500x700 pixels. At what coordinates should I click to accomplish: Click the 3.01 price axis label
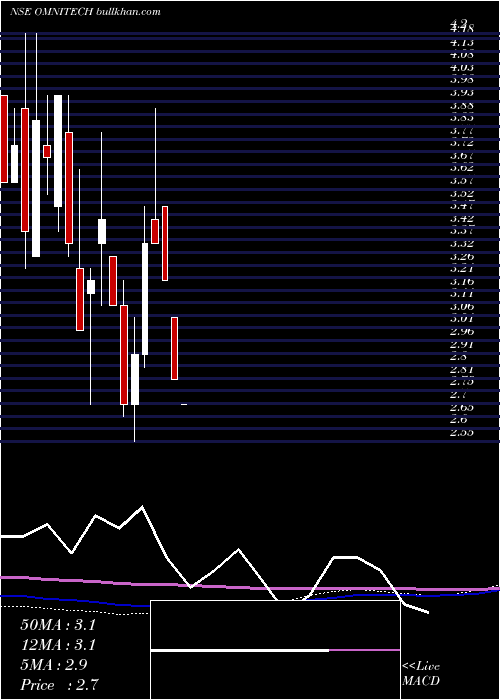pos(462,319)
